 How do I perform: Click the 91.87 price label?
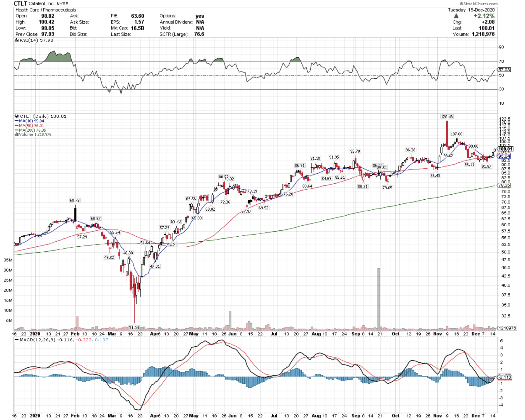(x=486, y=166)
